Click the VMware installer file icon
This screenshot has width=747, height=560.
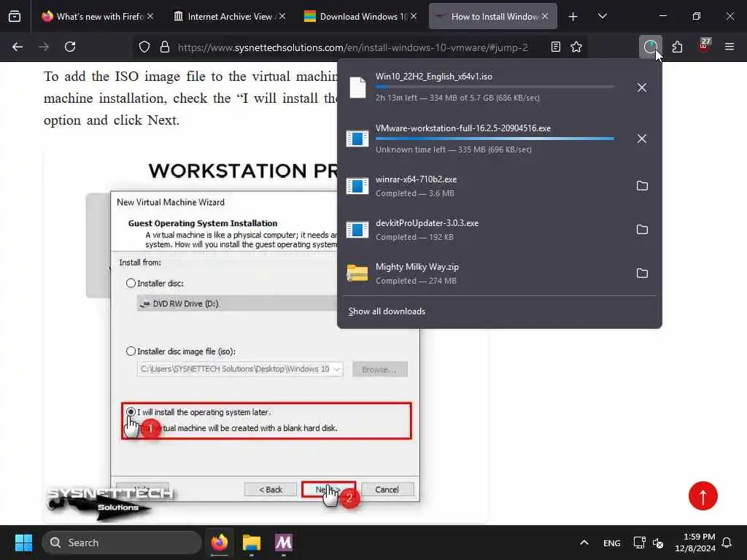tap(357, 139)
